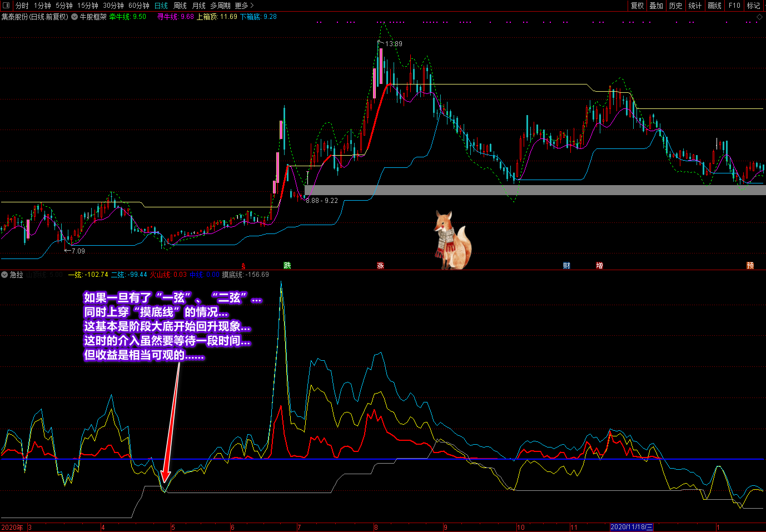Open 牛股框架 indicator dropdown arrow
Image resolution: width=766 pixels, height=532 pixels.
click(x=74, y=17)
